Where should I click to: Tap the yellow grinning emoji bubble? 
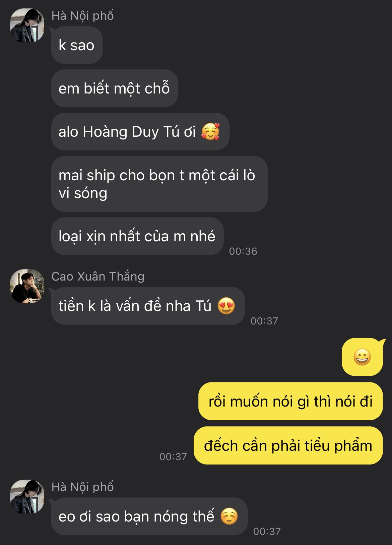(x=362, y=357)
